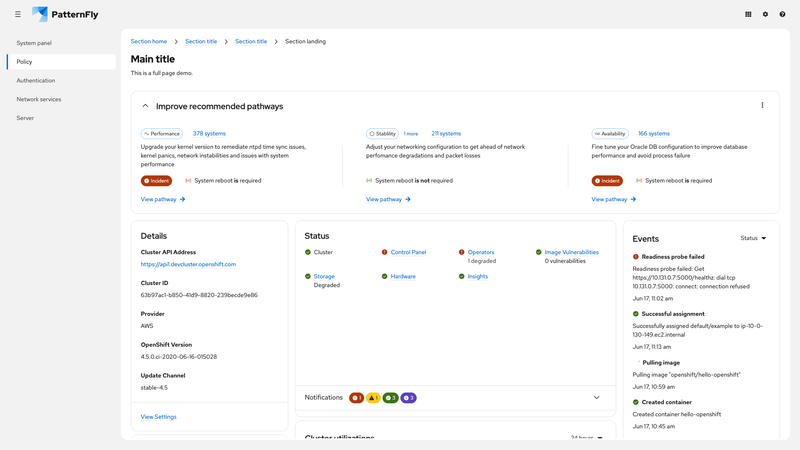Click the green success notification count badge
The width and height of the screenshot is (800, 450).
pyautogui.click(x=390, y=398)
